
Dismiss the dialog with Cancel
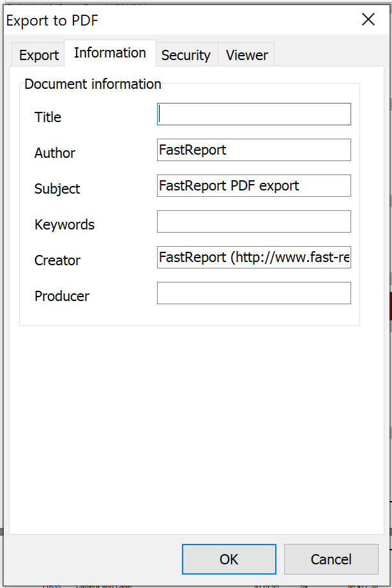tap(331, 559)
